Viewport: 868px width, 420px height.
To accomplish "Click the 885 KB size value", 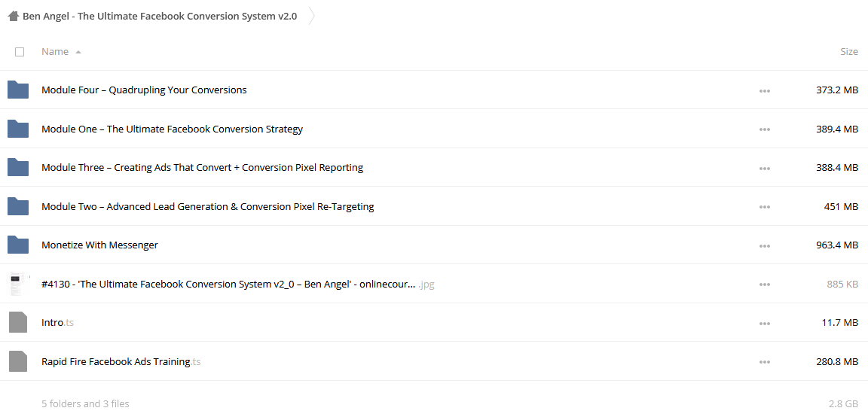I will (x=842, y=284).
